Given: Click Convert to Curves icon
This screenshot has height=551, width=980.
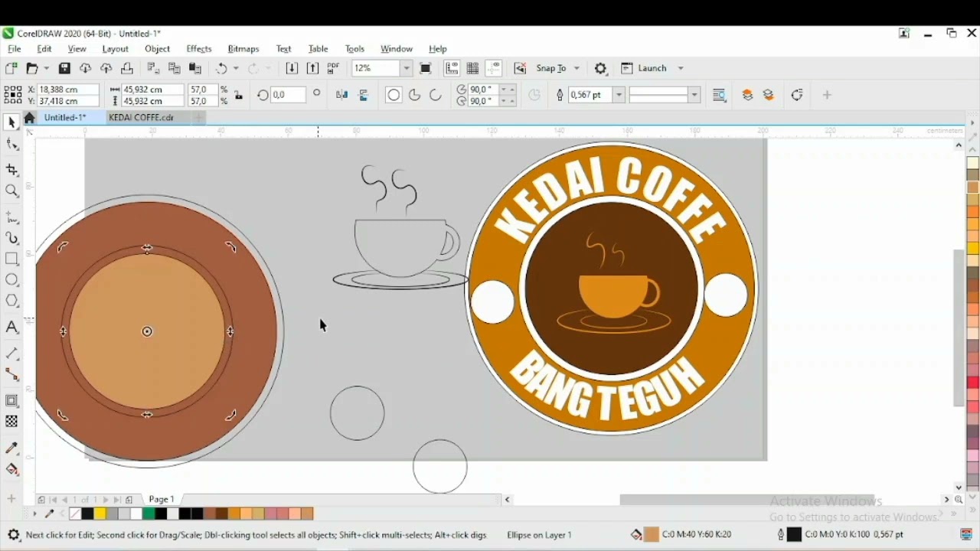Looking at the screenshot, I should coord(797,95).
